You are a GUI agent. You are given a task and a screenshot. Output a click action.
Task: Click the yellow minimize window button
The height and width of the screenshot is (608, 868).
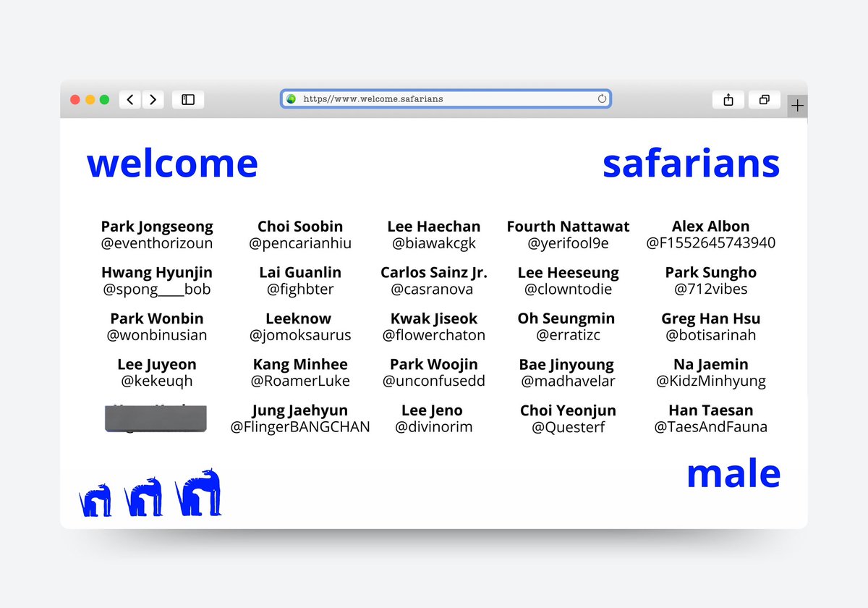pyautogui.click(x=90, y=100)
